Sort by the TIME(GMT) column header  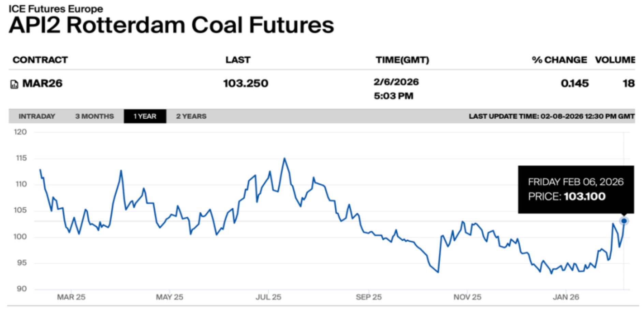coord(402,60)
